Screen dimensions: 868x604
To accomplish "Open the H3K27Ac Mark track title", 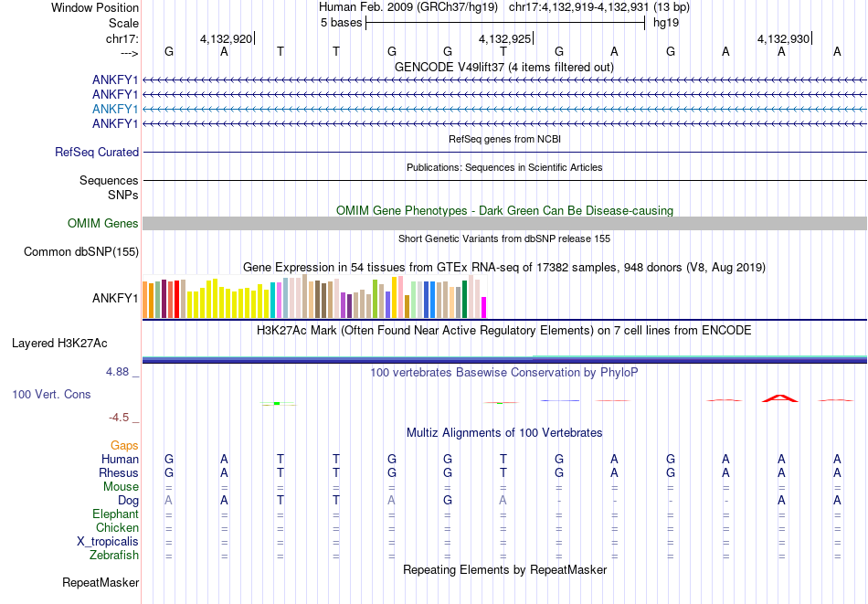I will [x=504, y=331].
